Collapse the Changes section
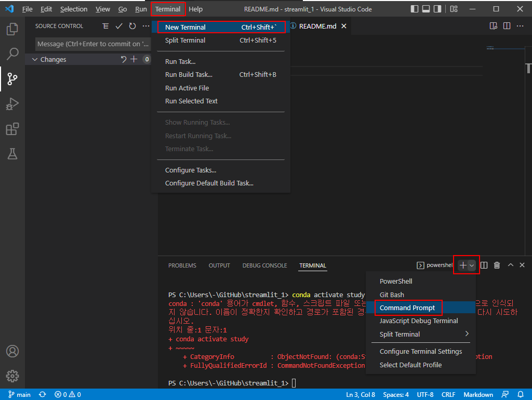532x400 pixels. click(x=35, y=59)
